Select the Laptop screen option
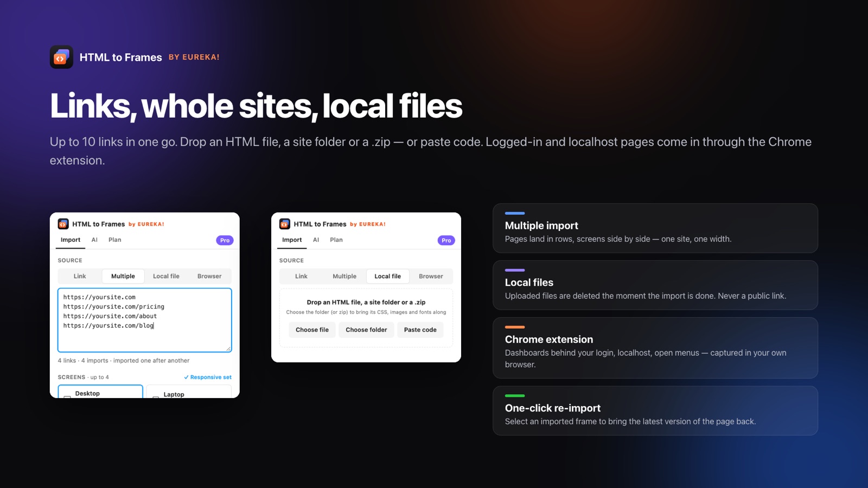 tap(189, 392)
